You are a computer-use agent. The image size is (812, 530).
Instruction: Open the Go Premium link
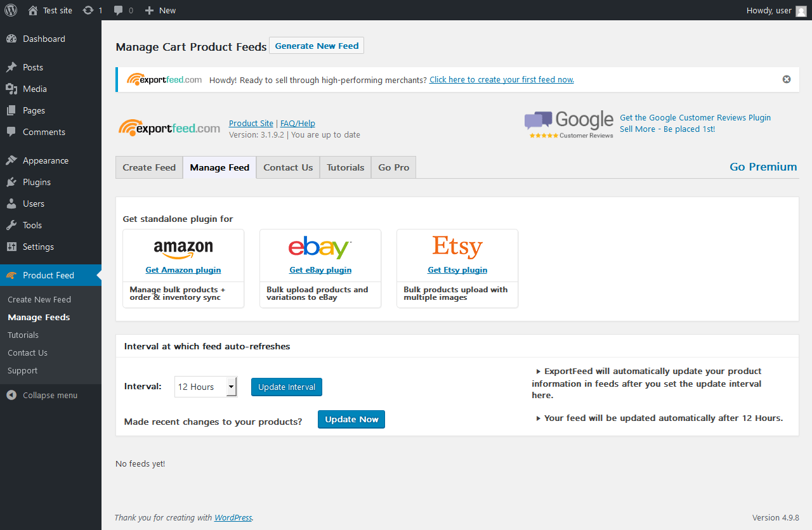[763, 167]
